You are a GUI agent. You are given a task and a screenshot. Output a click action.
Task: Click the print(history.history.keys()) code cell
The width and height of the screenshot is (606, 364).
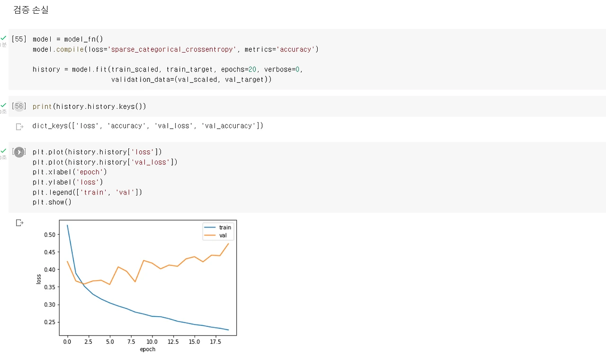click(x=307, y=107)
